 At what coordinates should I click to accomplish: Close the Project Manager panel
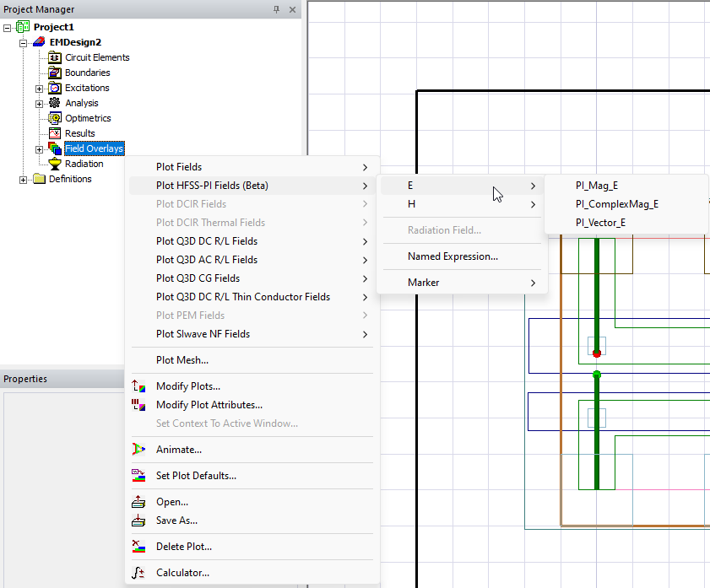click(292, 9)
